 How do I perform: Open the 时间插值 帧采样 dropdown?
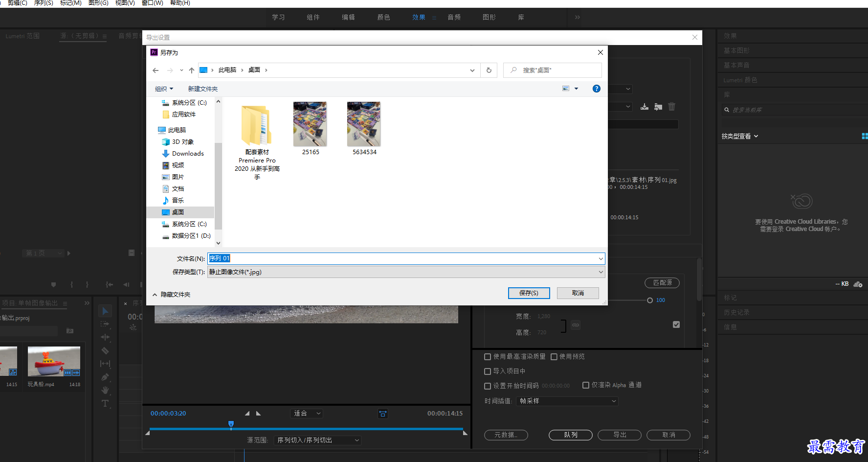(567, 401)
